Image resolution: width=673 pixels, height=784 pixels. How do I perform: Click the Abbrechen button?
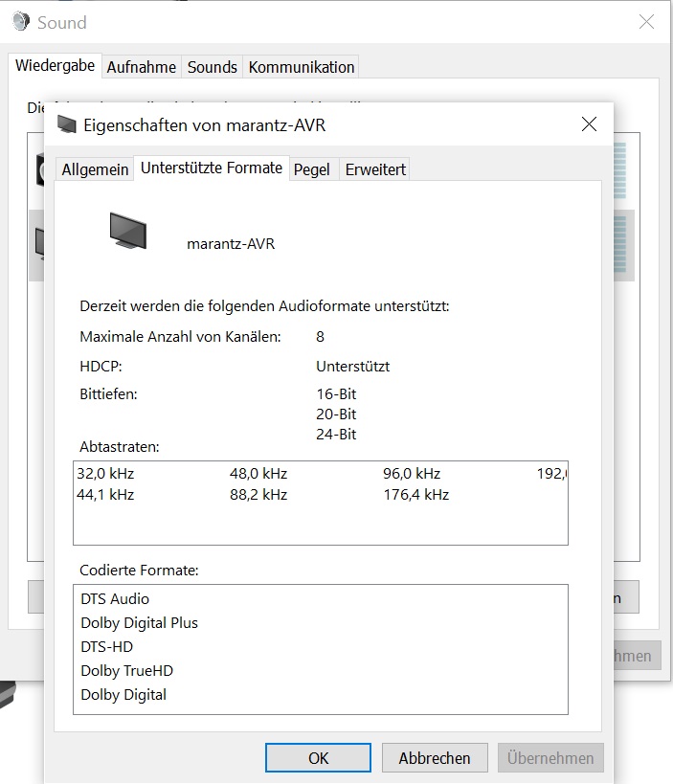(435, 757)
